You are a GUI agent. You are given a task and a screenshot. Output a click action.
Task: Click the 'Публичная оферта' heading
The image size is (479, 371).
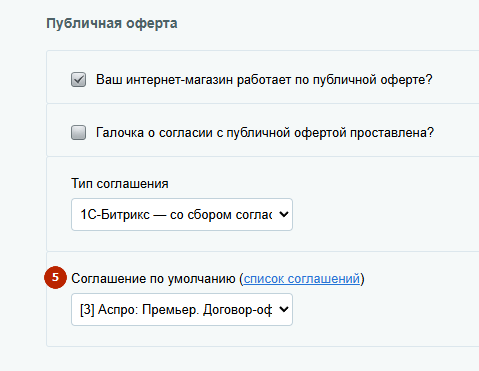(x=112, y=24)
